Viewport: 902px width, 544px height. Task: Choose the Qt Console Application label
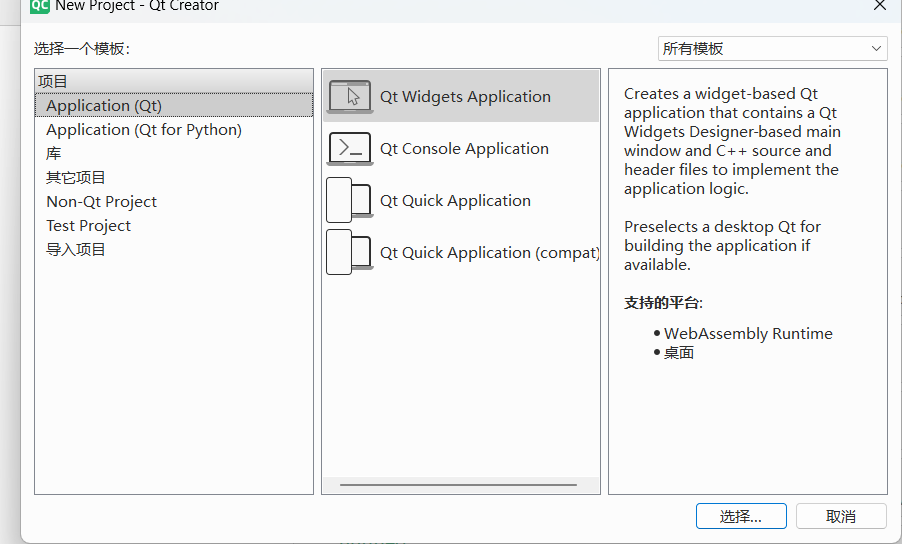[464, 148]
